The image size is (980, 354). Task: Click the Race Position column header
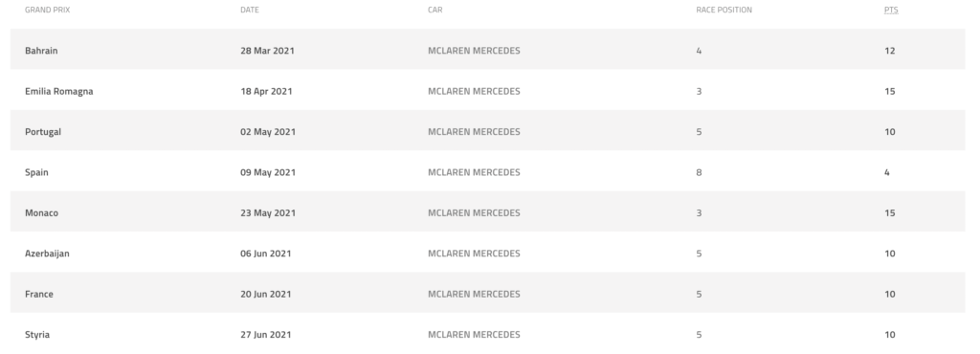pos(724,10)
